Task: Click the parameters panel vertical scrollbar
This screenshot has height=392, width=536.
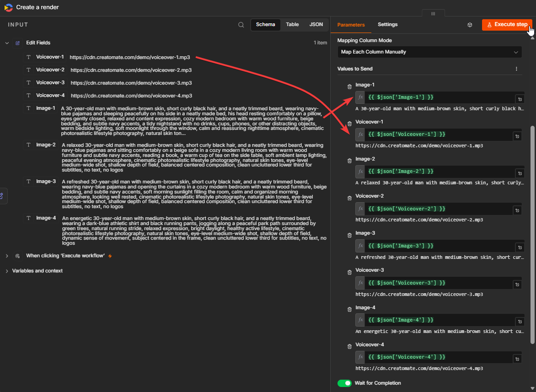Action: 532,235
